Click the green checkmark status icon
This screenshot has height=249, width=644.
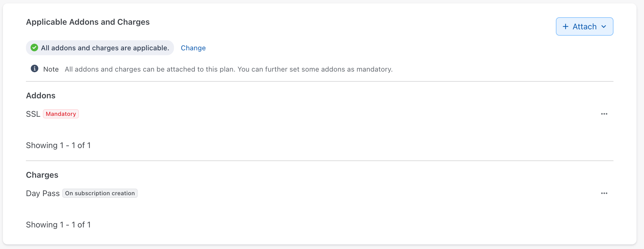[34, 48]
